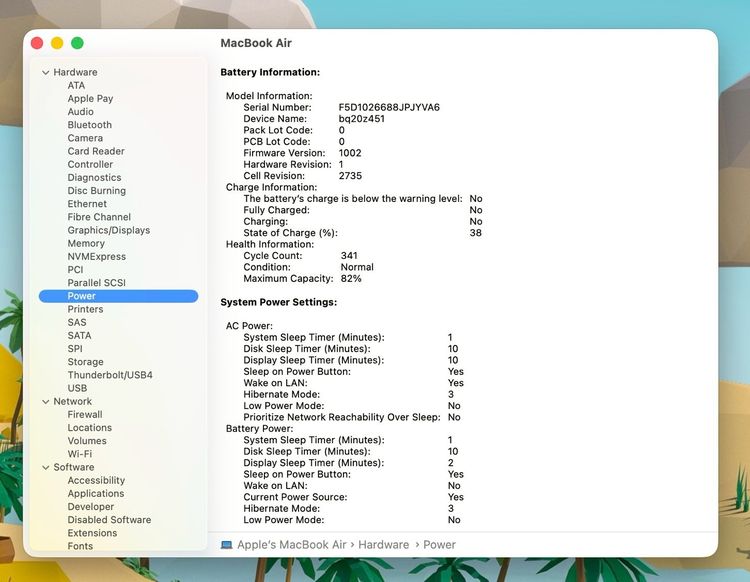750x582 pixels.
Task: Select Audio under Hardware
Action: [80, 111]
